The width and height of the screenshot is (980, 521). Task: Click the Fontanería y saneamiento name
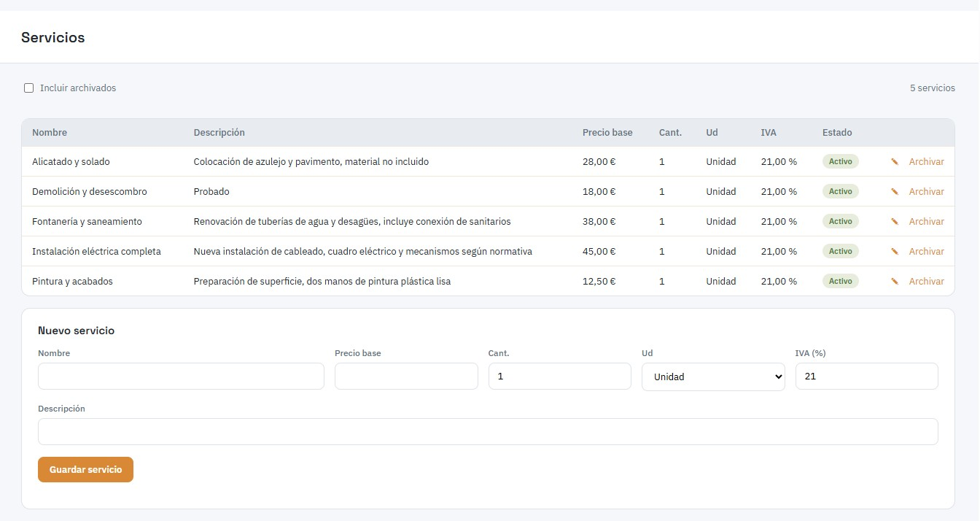click(87, 222)
